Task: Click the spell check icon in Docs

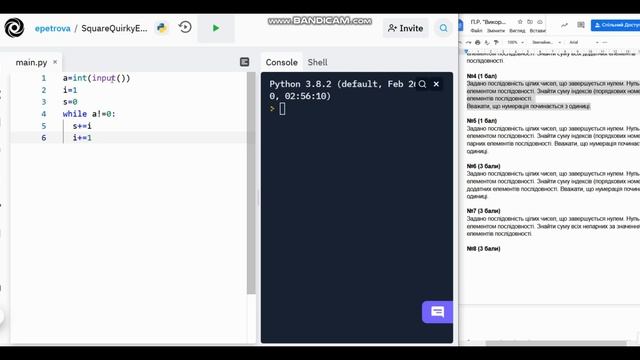Action: 487,42
